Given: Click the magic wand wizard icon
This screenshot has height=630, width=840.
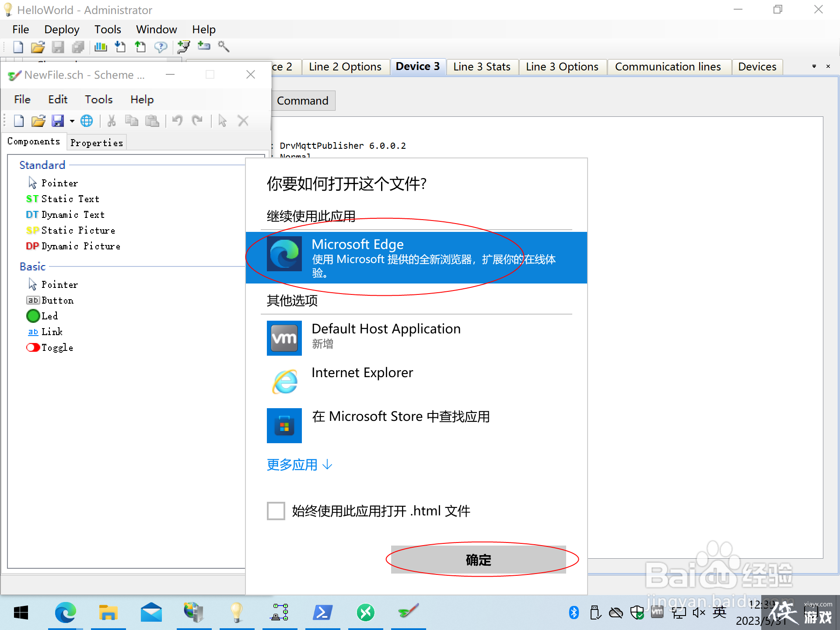Looking at the screenshot, I should [x=224, y=46].
